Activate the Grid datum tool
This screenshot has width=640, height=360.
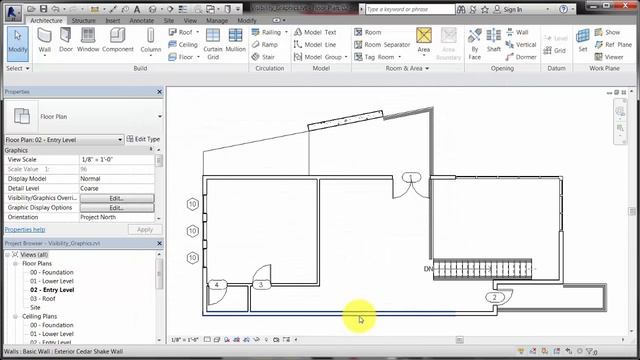[x=555, y=51]
